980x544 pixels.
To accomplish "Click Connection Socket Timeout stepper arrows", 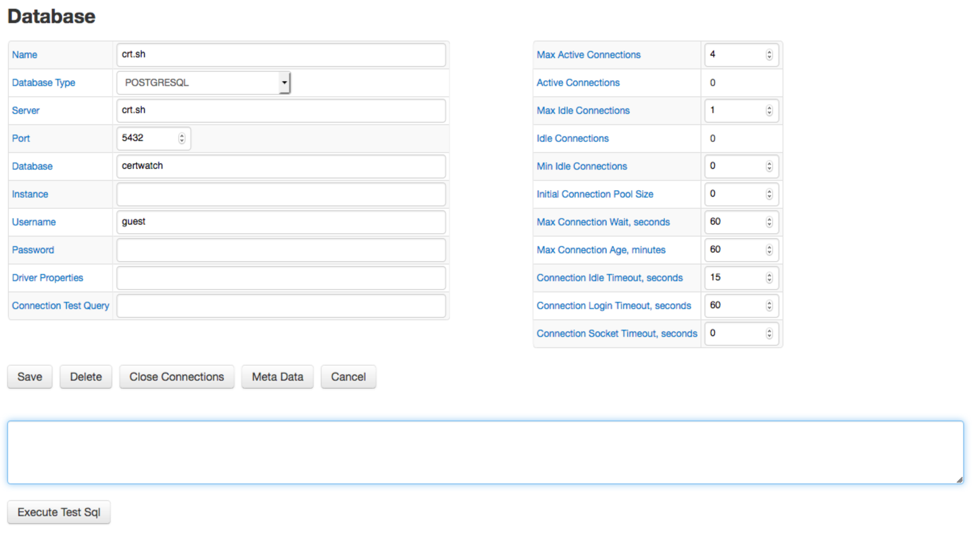I will pyautogui.click(x=769, y=333).
